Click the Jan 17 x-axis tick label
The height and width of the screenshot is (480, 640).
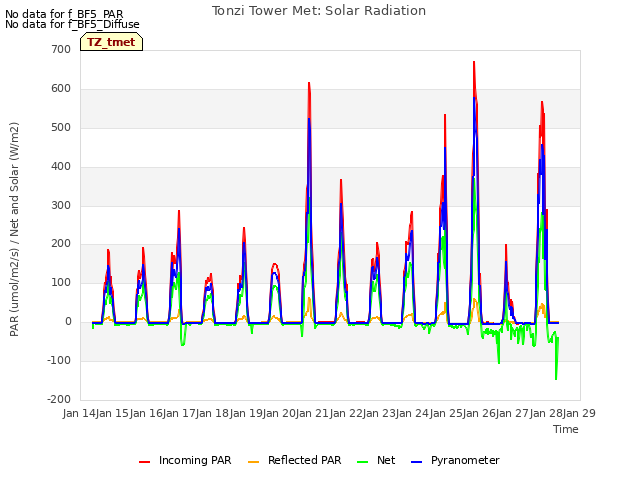179,413
